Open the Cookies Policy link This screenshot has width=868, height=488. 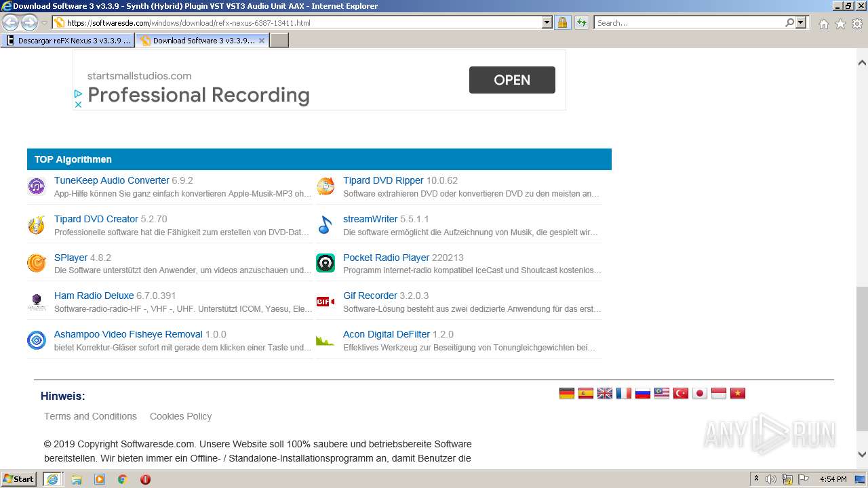(x=180, y=416)
